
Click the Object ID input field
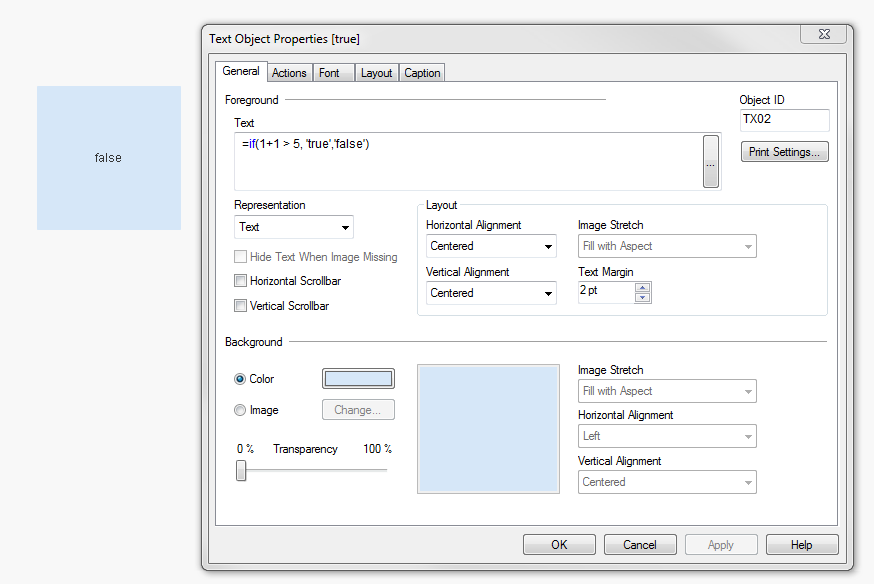(784, 120)
